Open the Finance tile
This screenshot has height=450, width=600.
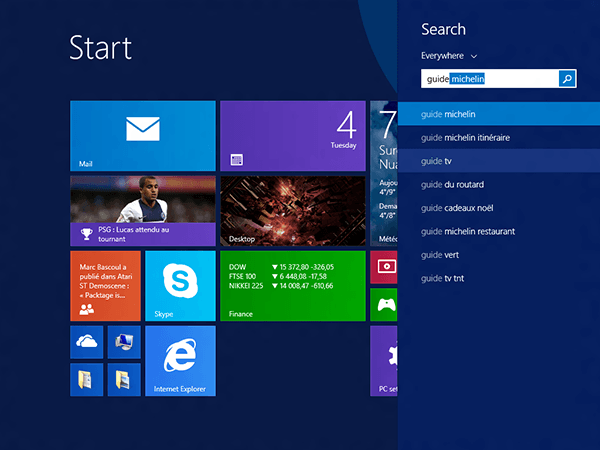pyautogui.click(x=293, y=286)
